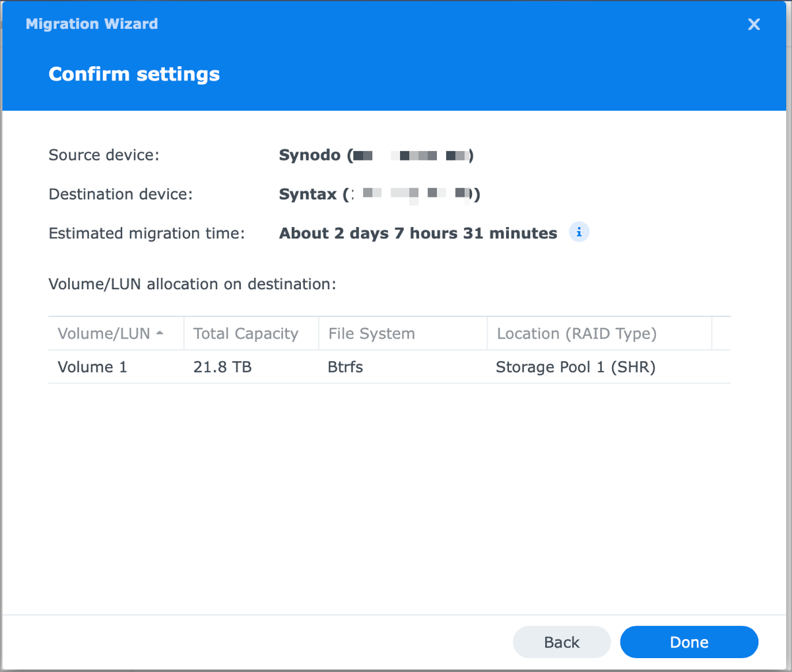Click the 21.8 TB capacity cell
This screenshot has width=792, height=672.
(x=222, y=367)
